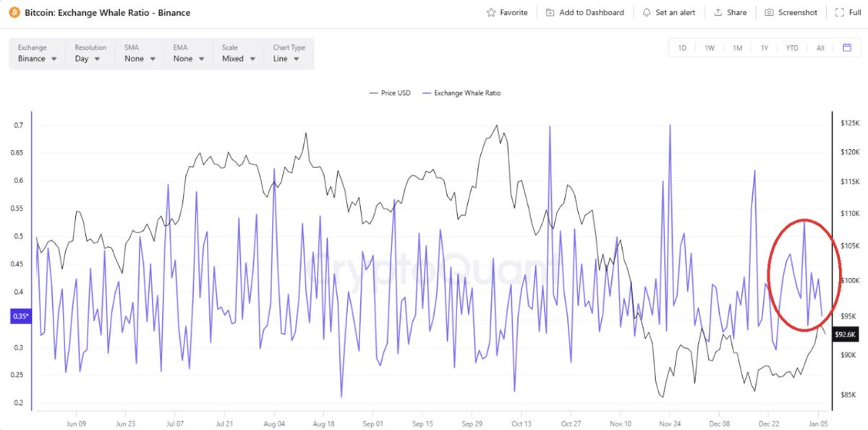Click the Nov 24 date axis label

[670, 423]
